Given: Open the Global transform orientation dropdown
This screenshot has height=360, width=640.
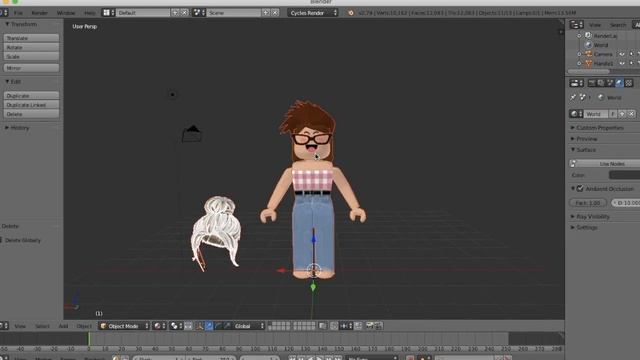Looking at the screenshot, I should point(249,326).
